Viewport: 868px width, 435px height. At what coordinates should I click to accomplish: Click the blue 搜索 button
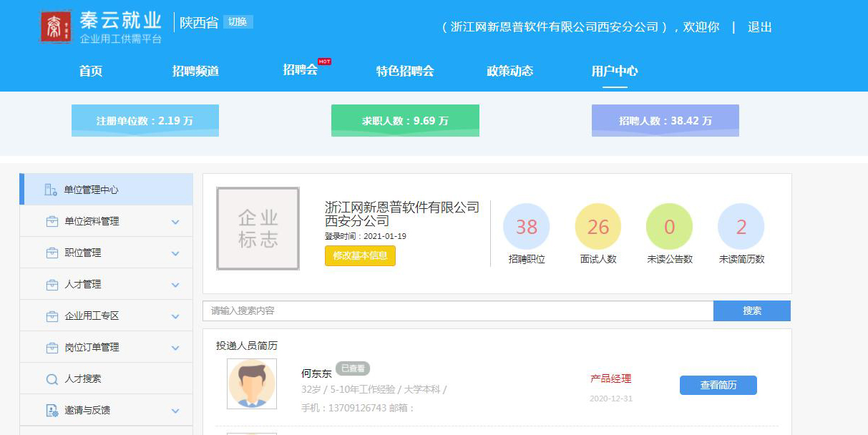(752, 311)
